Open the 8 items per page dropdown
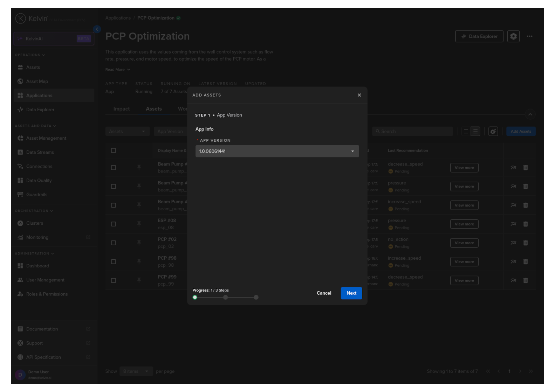 click(136, 371)
